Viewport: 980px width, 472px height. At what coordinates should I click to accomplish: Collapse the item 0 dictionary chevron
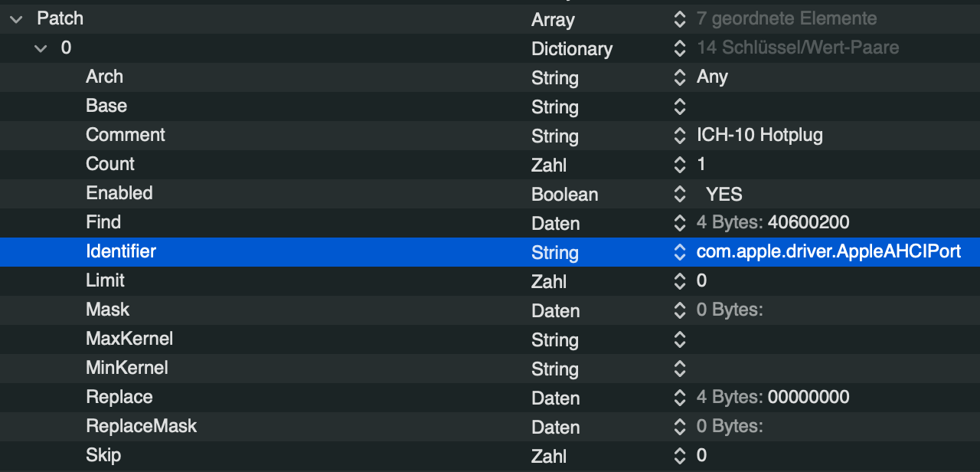[41, 48]
